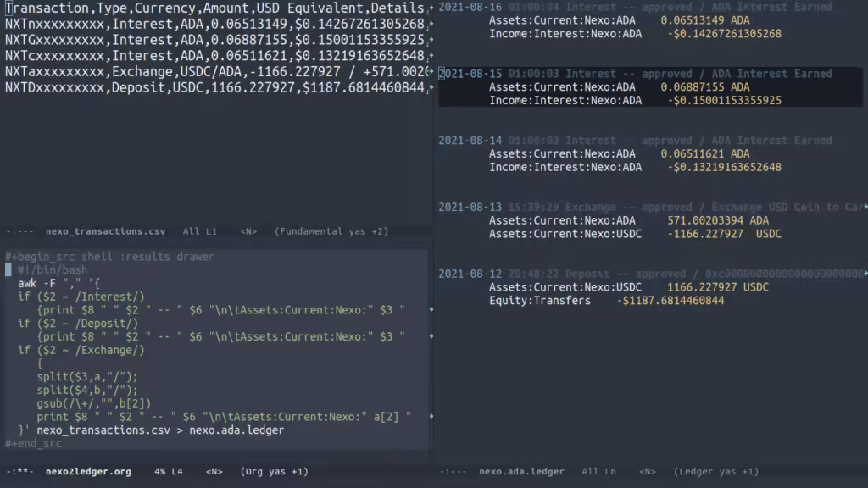Select the CSV row starting NXTnxxxxxxxxx
The width and height of the screenshot is (868, 488).
click(214, 24)
